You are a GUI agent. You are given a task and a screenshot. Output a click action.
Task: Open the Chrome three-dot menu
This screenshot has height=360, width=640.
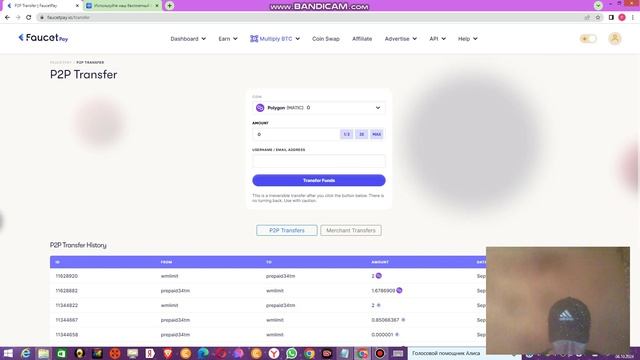[x=633, y=18]
